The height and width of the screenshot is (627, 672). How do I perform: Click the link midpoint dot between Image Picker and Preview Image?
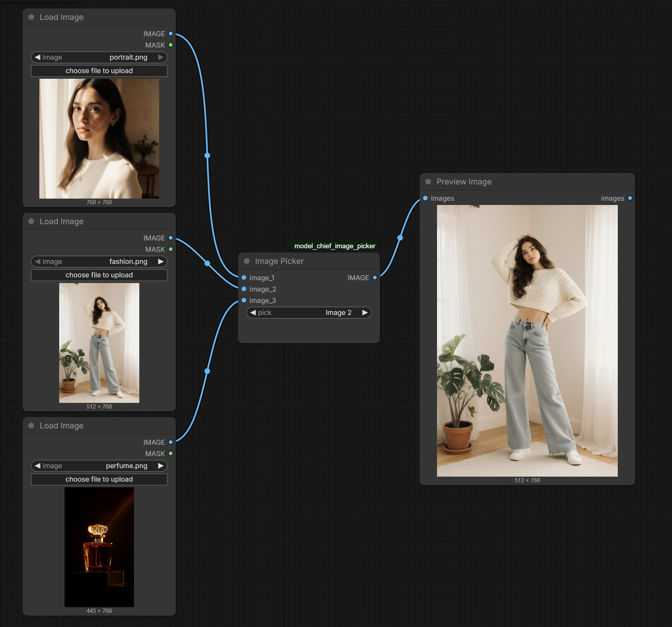tap(400, 238)
